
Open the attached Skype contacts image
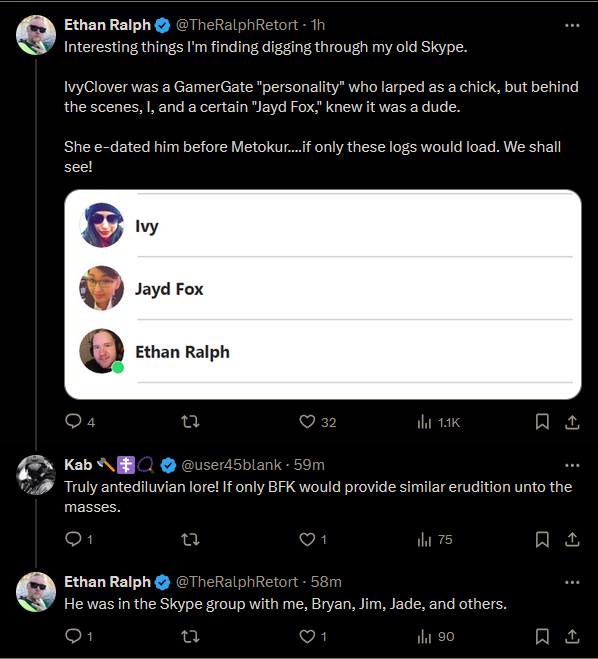click(x=323, y=294)
